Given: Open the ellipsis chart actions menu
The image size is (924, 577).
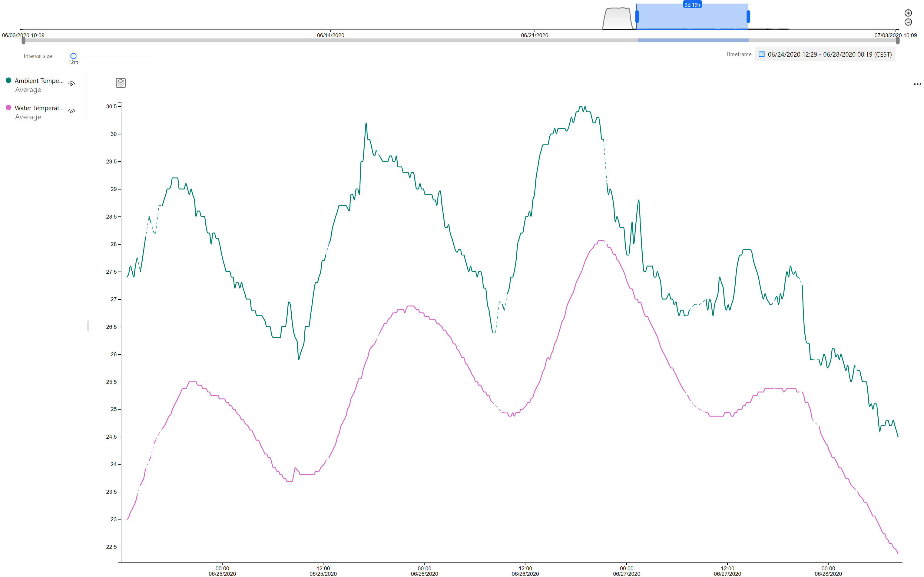Looking at the screenshot, I should (917, 85).
